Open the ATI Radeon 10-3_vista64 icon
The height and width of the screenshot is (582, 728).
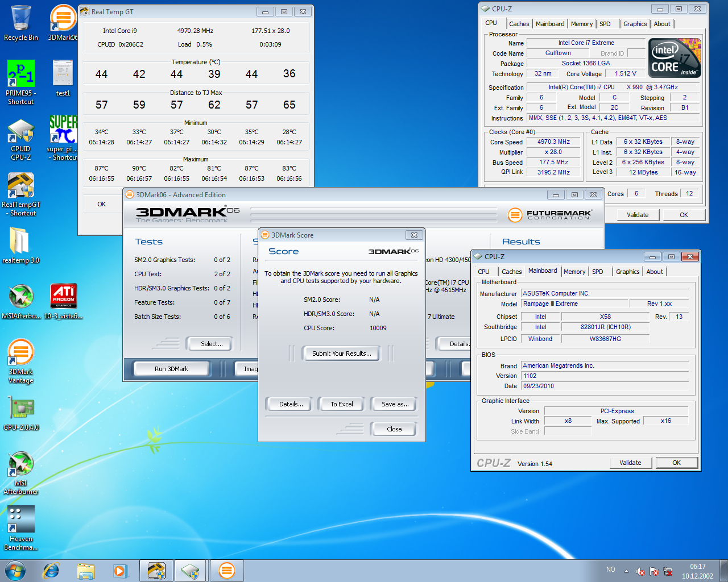pos(63,301)
